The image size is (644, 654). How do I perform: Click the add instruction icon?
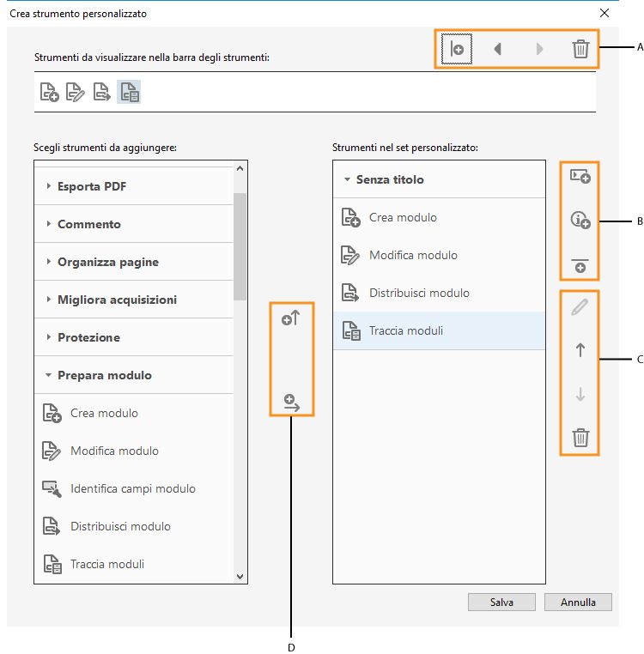(580, 221)
